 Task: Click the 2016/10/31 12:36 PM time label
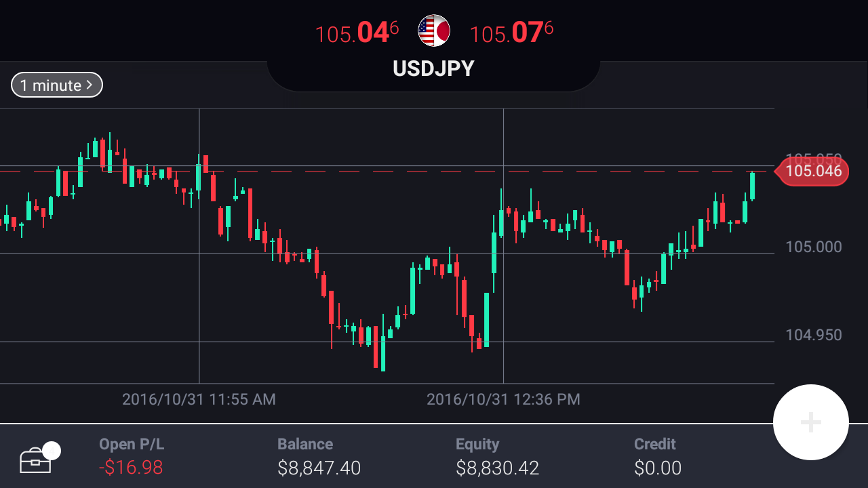click(503, 399)
